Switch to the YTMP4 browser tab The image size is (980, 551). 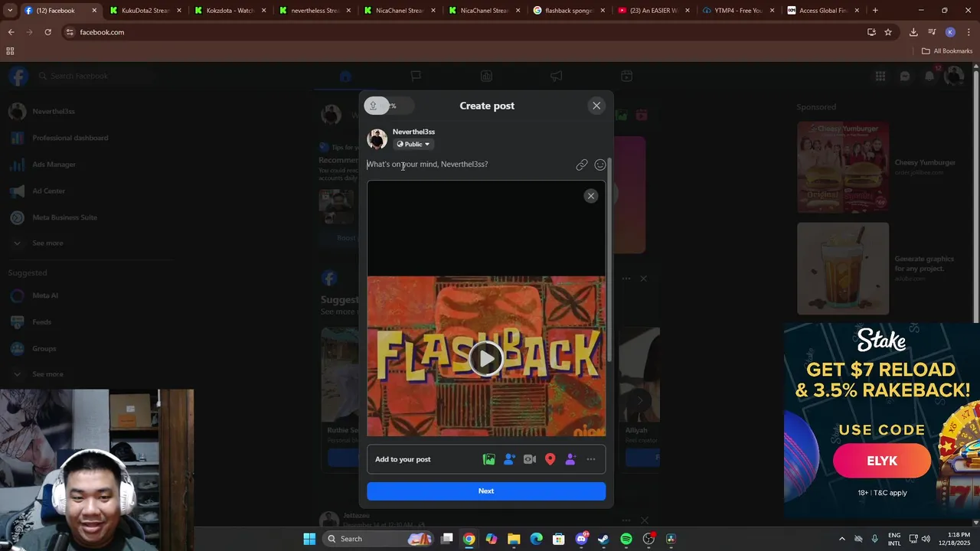coord(737,11)
